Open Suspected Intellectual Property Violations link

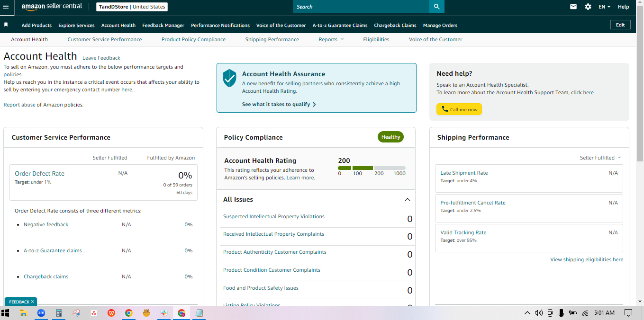coord(274,216)
